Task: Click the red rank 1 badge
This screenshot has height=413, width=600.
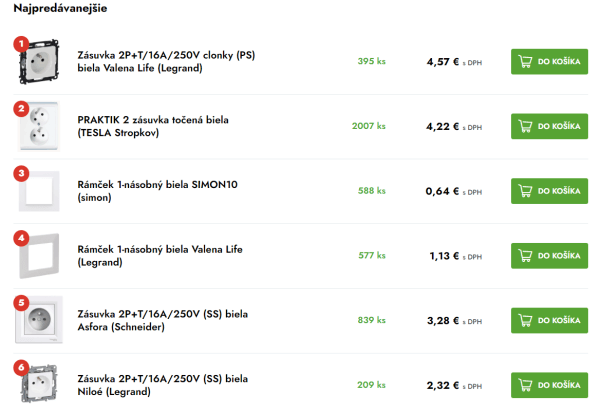Action: (21, 44)
